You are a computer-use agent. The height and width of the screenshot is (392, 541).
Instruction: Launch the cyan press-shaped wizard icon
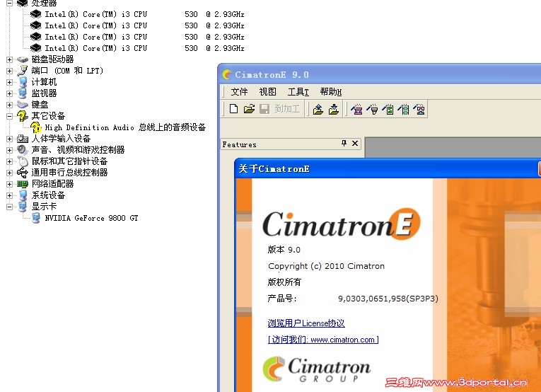click(419, 110)
